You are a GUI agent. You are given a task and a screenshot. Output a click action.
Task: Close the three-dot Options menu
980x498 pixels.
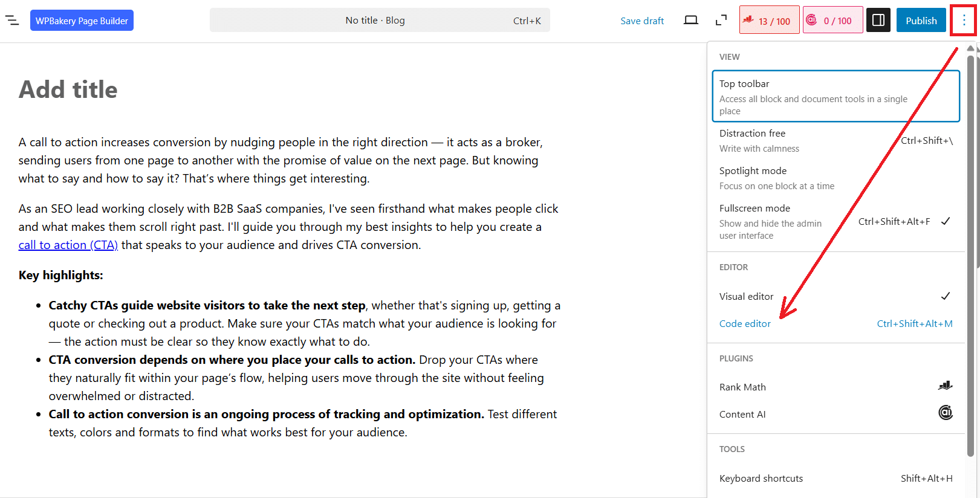964,21
